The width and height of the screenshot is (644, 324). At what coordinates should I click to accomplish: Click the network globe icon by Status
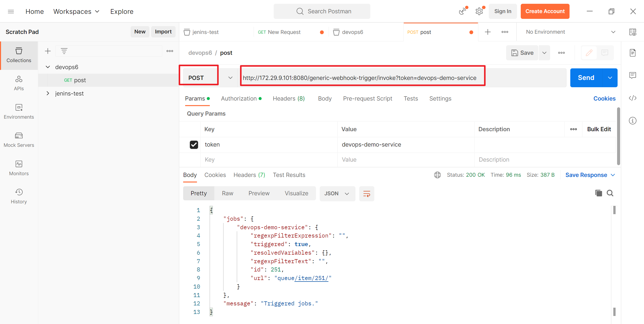[437, 175]
